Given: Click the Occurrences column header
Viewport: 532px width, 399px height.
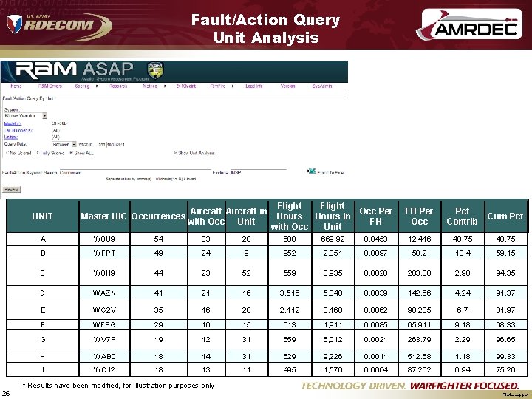Looking at the screenshot, I should point(158,216).
